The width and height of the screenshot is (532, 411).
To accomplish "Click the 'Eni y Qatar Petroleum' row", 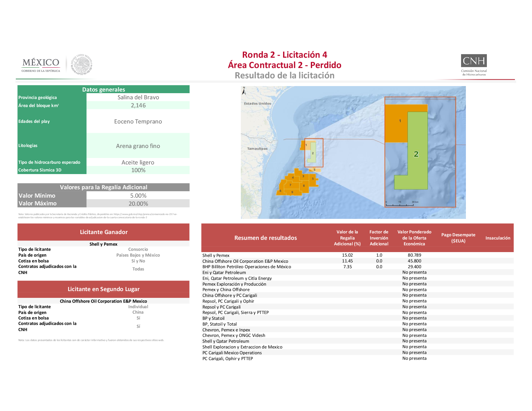I will 357,272.
